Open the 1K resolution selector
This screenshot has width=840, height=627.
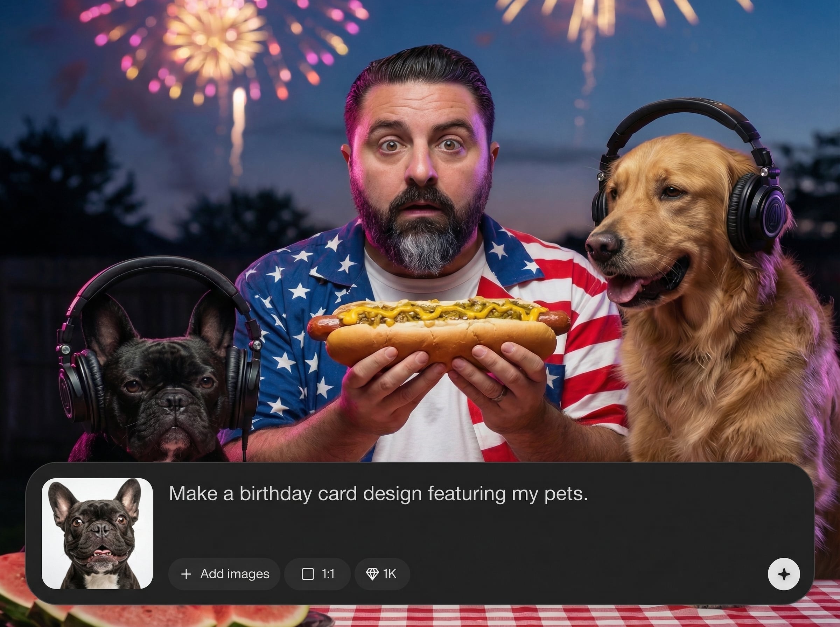point(382,574)
